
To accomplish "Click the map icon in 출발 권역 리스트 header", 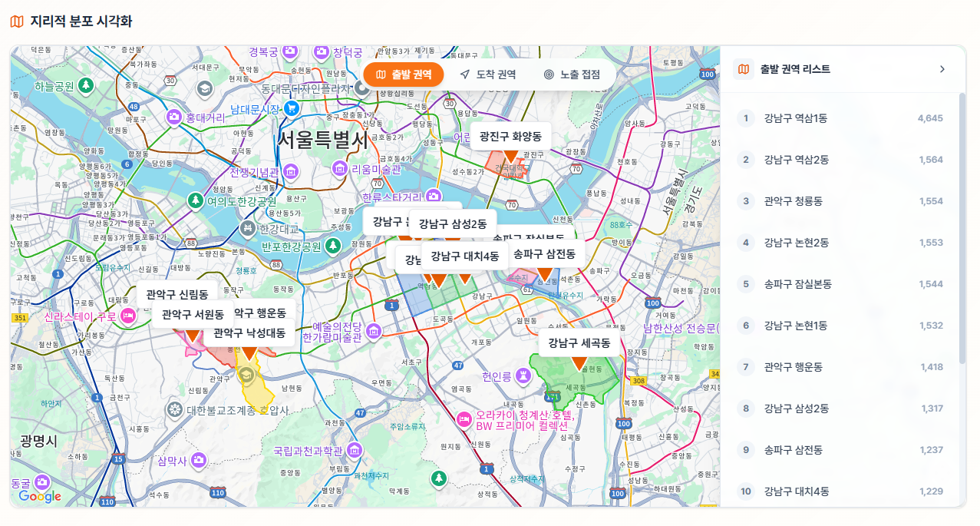I will (x=744, y=68).
